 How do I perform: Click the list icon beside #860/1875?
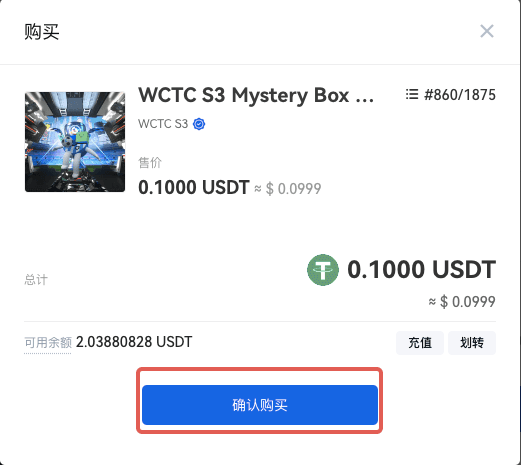pyautogui.click(x=412, y=94)
